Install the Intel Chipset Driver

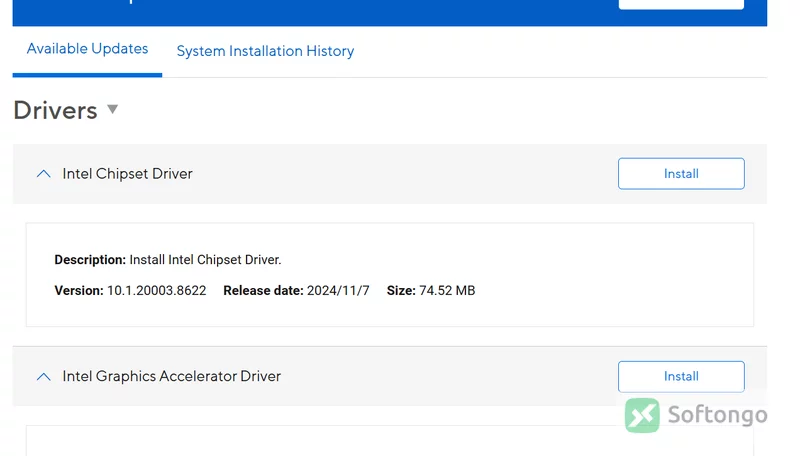[x=681, y=174]
